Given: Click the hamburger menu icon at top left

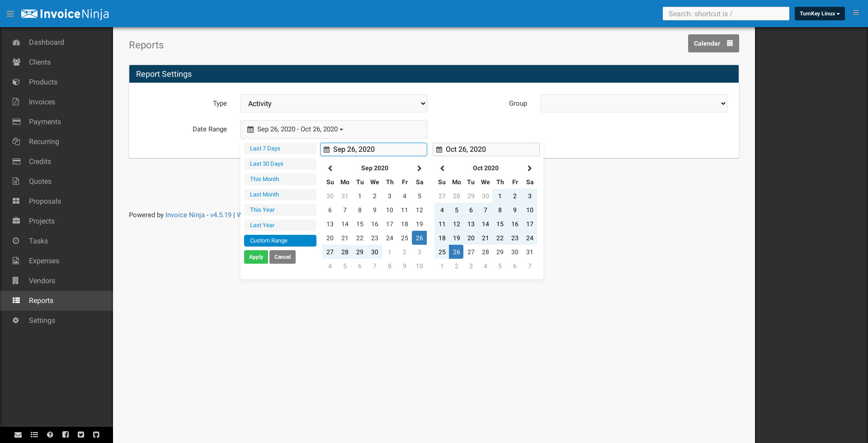Looking at the screenshot, I should tap(10, 14).
